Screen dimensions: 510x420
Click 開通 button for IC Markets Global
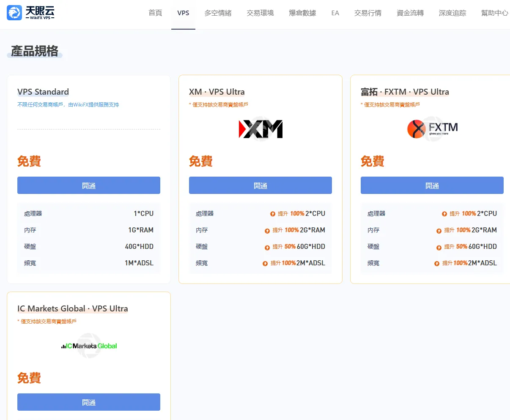pyautogui.click(x=89, y=402)
